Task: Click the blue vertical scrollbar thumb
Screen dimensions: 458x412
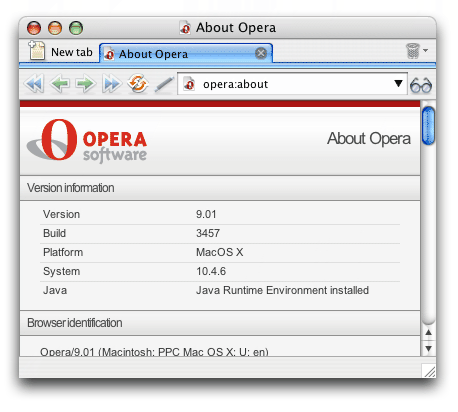Action: [428, 126]
